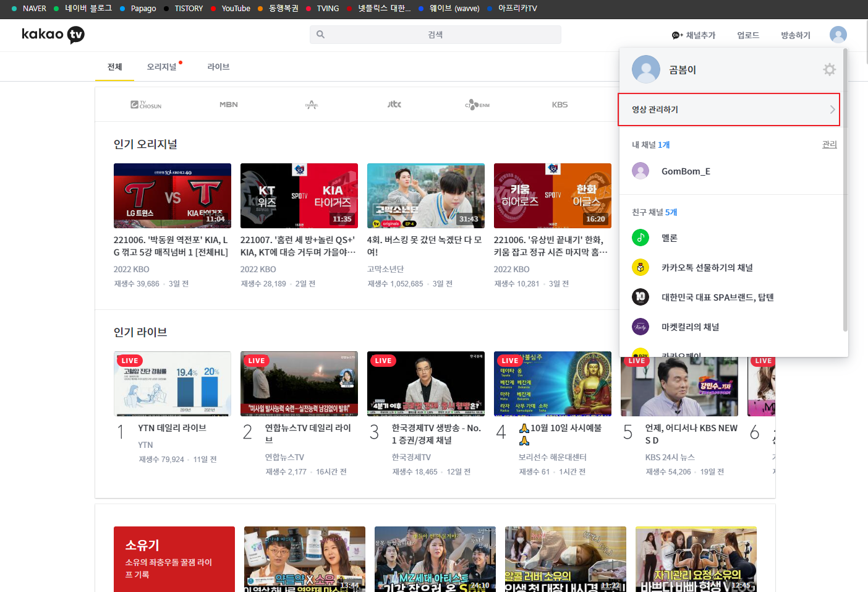The width and height of the screenshot is (868, 592).
Task: Open 넷플릭스 대한... bookmark
Action: (x=379, y=9)
